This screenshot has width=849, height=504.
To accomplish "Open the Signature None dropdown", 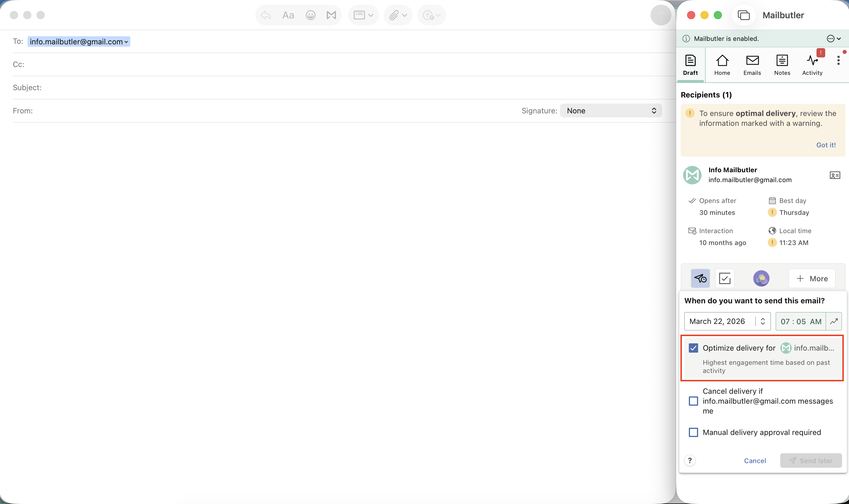I will pyautogui.click(x=611, y=111).
